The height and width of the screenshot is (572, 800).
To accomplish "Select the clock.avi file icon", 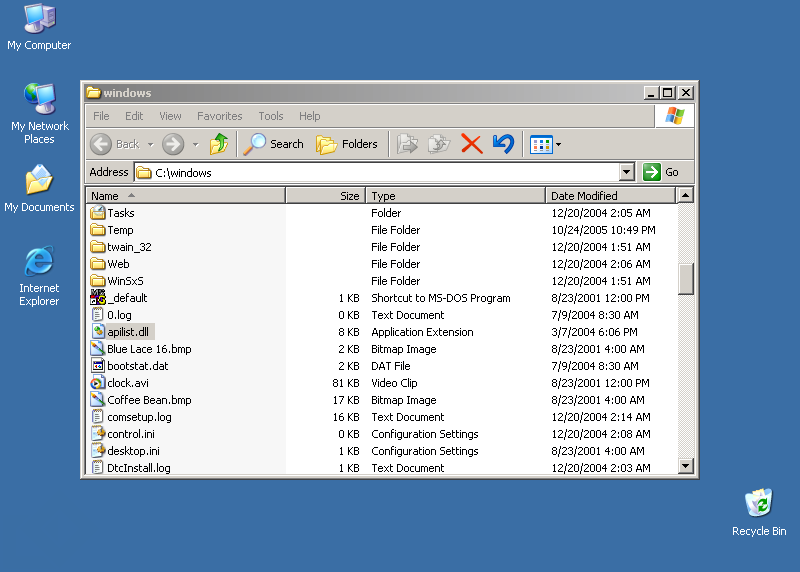I will [98, 383].
